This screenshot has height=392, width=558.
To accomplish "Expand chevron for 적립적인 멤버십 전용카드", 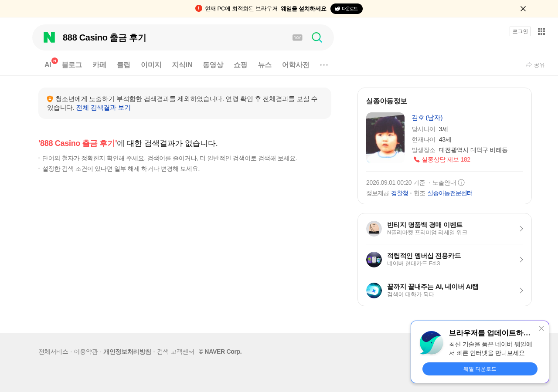I will (521, 260).
